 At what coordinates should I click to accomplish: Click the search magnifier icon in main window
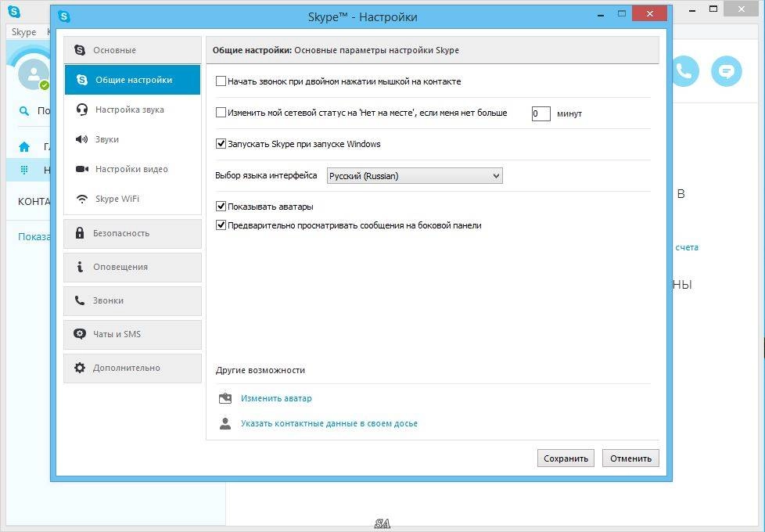pos(23,111)
